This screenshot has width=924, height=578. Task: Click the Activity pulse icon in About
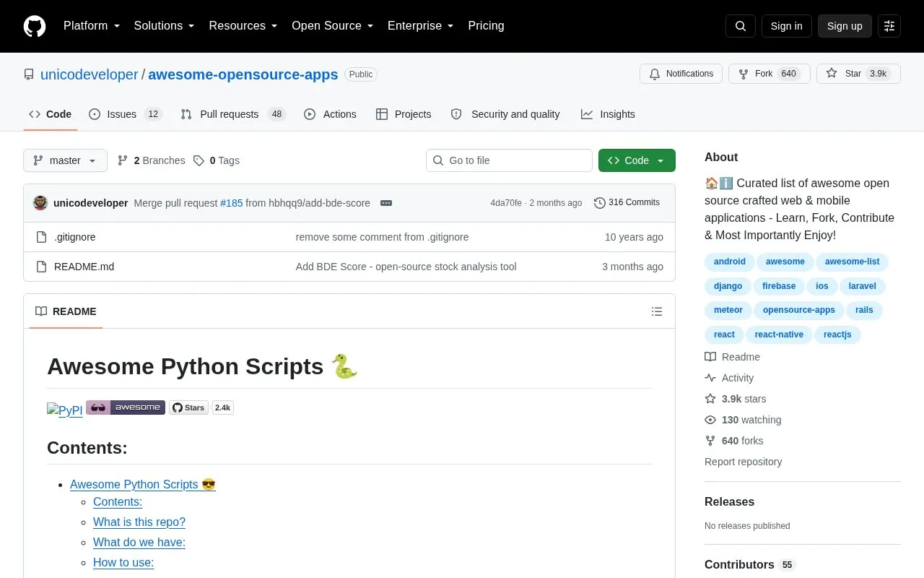click(x=710, y=378)
